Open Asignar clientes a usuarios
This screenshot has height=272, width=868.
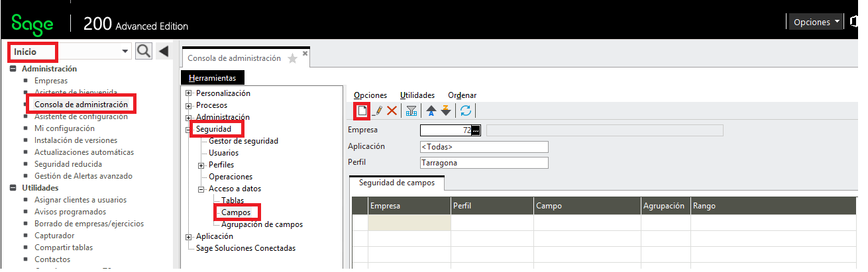80,200
